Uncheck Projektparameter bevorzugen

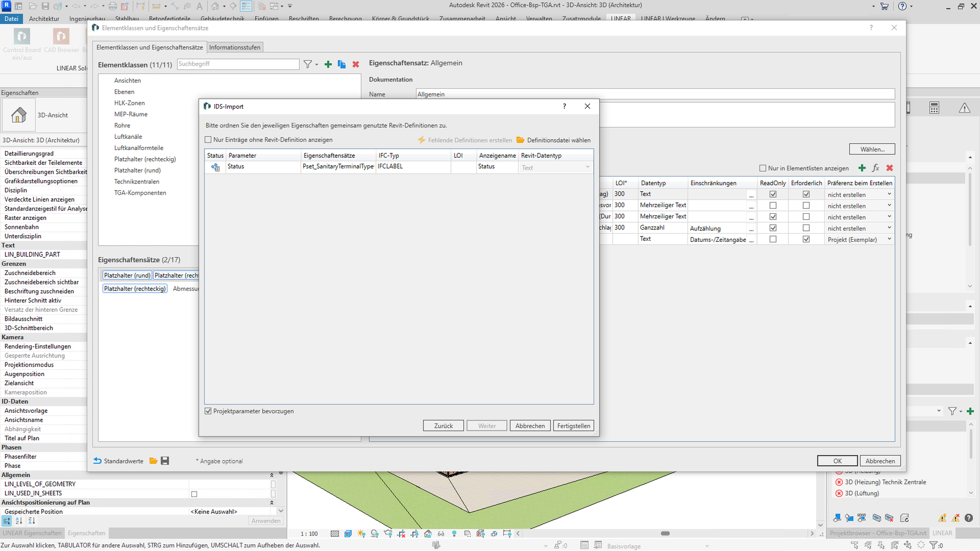click(x=208, y=411)
